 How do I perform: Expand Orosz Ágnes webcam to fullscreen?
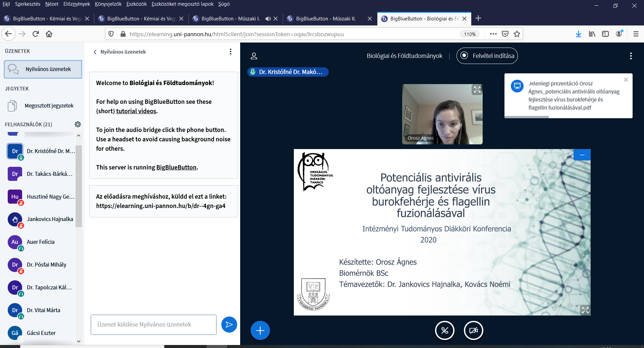pos(477,89)
